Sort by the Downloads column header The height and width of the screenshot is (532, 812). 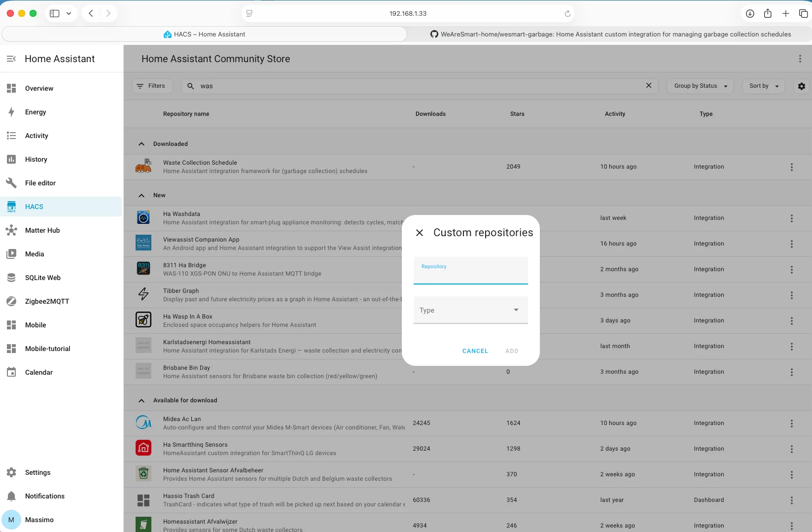pyautogui.click(x=430, y=114)
